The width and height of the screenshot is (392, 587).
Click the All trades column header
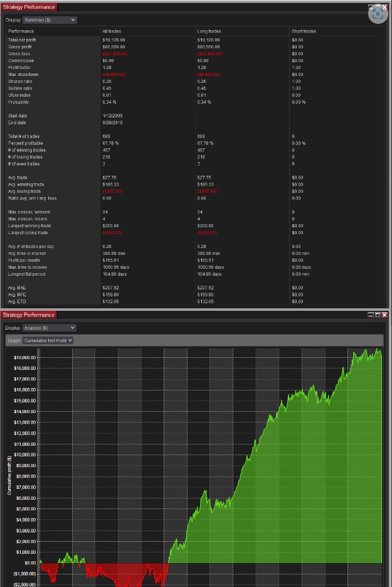tap(113, 31)
